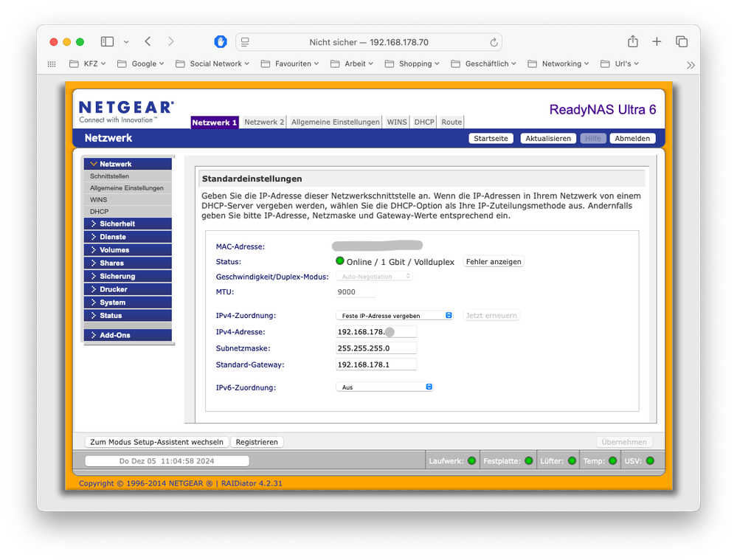
Task: Open Schnittstellen in the sidebar
Action: pos(128,176)
